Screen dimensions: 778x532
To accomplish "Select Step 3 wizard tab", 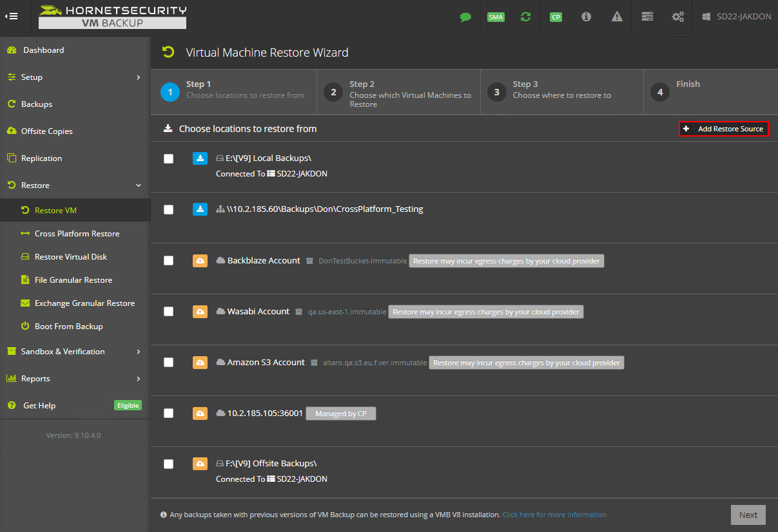I will click(562, 92).
